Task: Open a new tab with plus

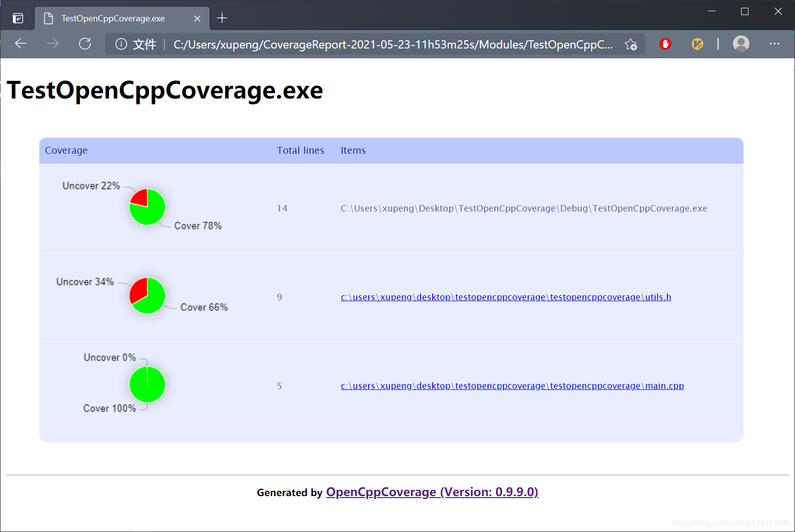Action: 222,18
